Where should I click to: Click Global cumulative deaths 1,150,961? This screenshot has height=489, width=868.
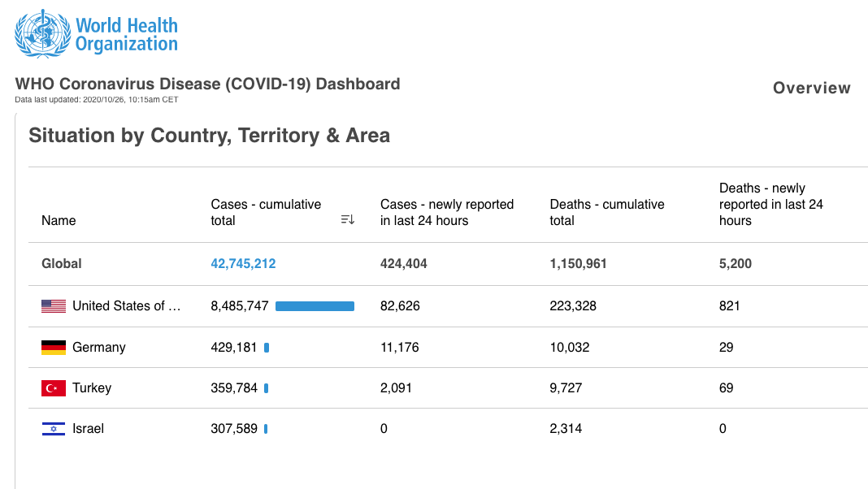(578, 264)
